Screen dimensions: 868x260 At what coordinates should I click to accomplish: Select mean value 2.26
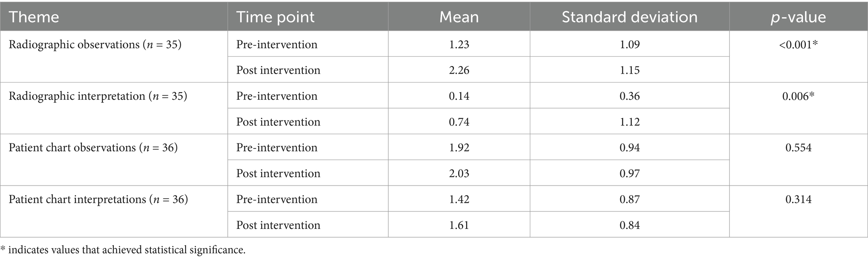click(459, 70)
